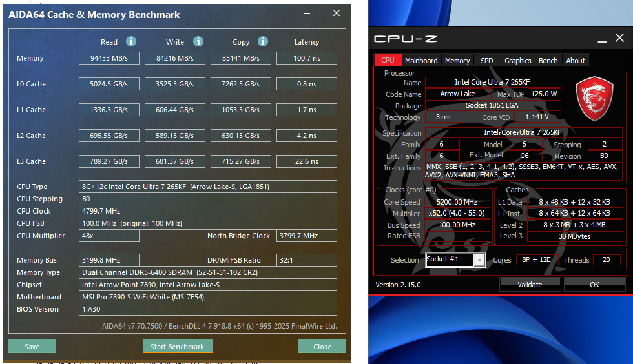Select the L2 Cache read 695.55 GB/s

coord(109,136)
